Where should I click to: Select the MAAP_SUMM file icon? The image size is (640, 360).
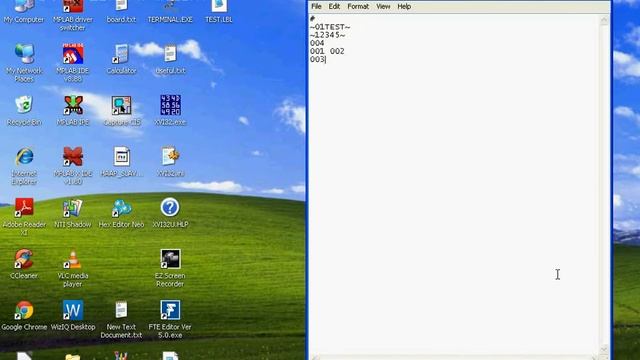tap(122, 162)
